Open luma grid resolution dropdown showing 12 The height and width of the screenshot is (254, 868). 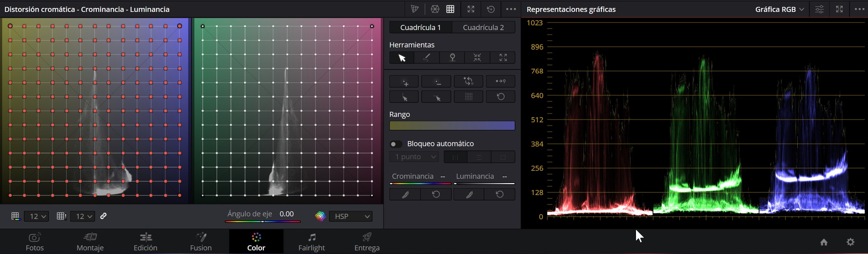(82, 216)
